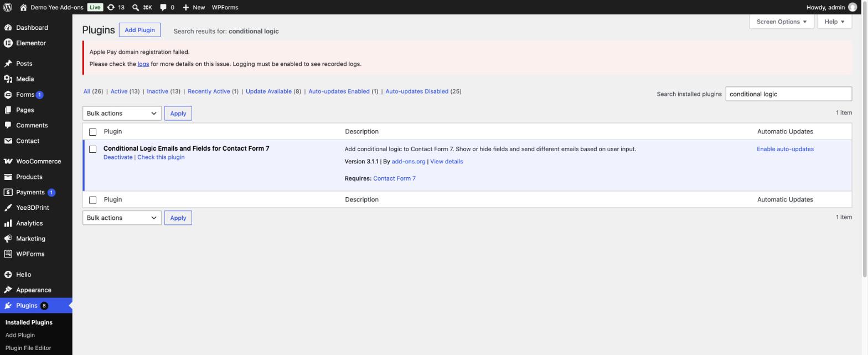
Task: Expand Screen Options panel
Action: tap(781, 22)
